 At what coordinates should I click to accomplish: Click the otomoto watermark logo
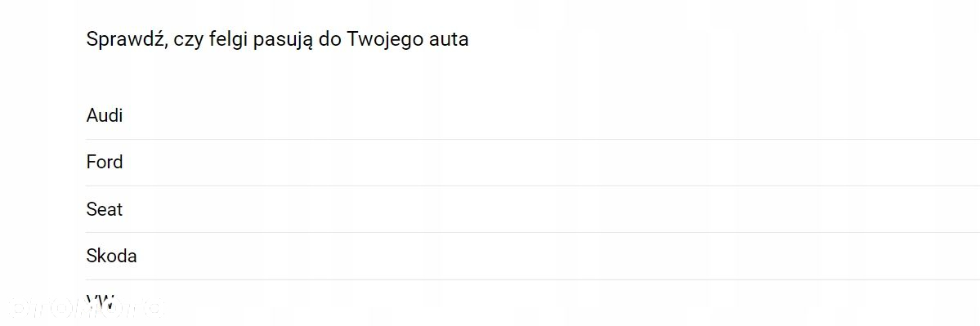point(86,307)
